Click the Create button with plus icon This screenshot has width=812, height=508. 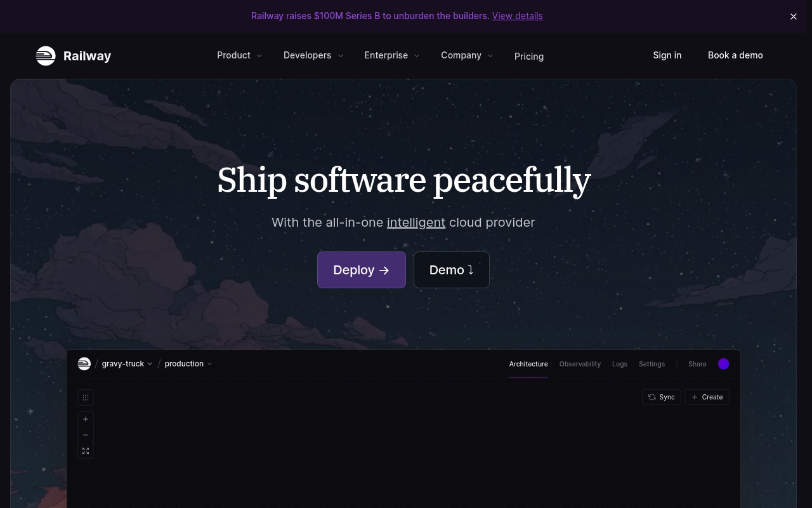[707, 397]
